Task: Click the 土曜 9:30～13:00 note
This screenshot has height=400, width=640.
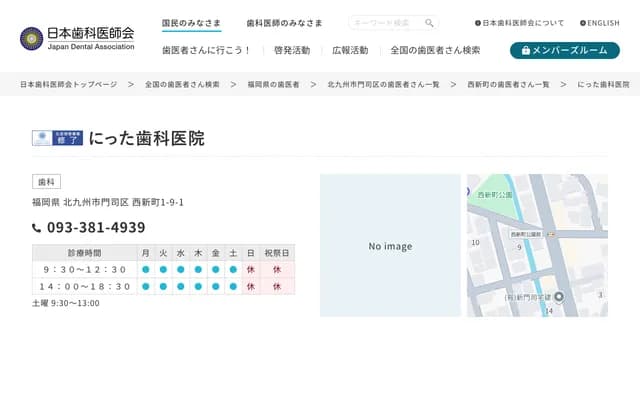Action: point(66,303)
